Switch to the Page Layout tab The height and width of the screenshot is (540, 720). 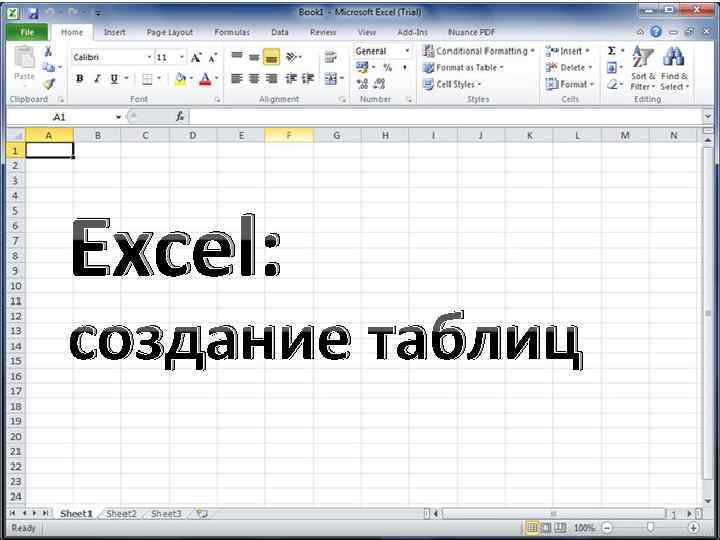170,32
